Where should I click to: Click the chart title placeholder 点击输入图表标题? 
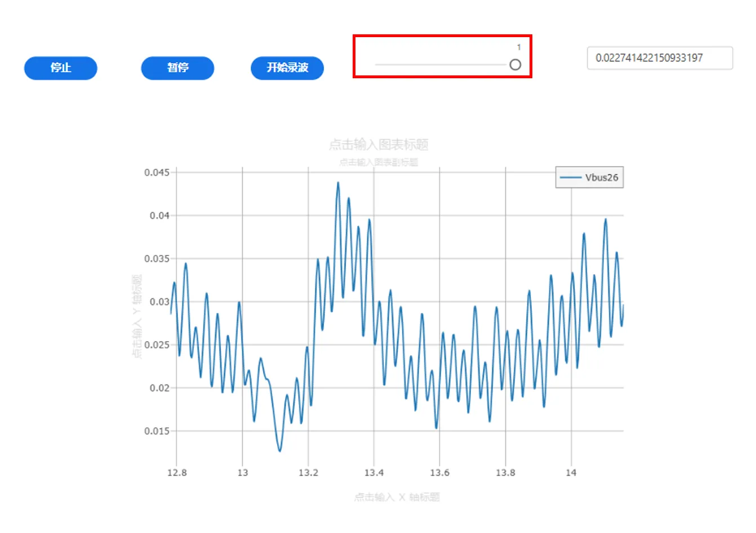point(379,145)
